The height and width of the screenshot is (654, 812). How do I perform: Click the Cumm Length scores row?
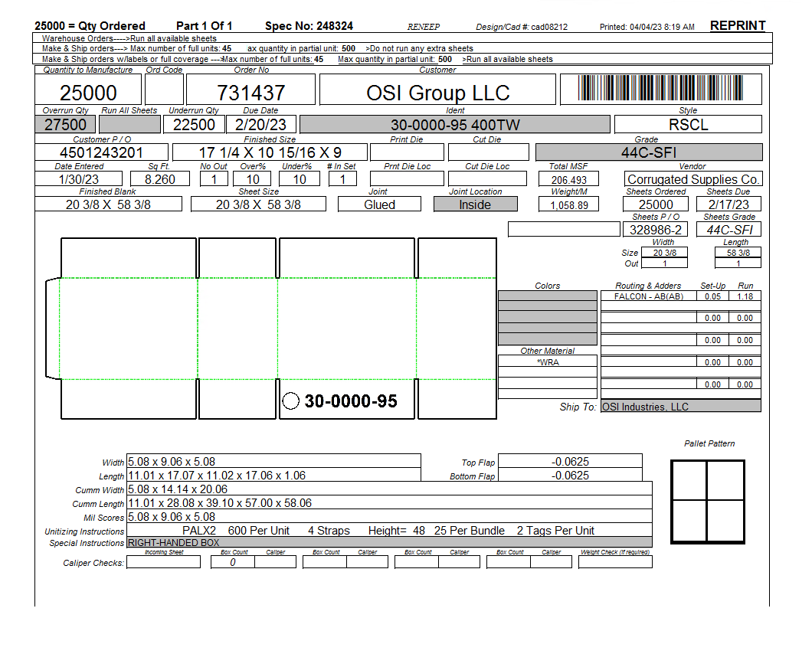[389, 503]
